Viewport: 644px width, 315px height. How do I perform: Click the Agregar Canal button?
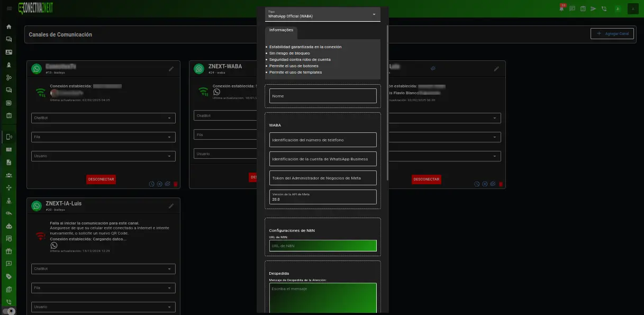tap(612, 34)
